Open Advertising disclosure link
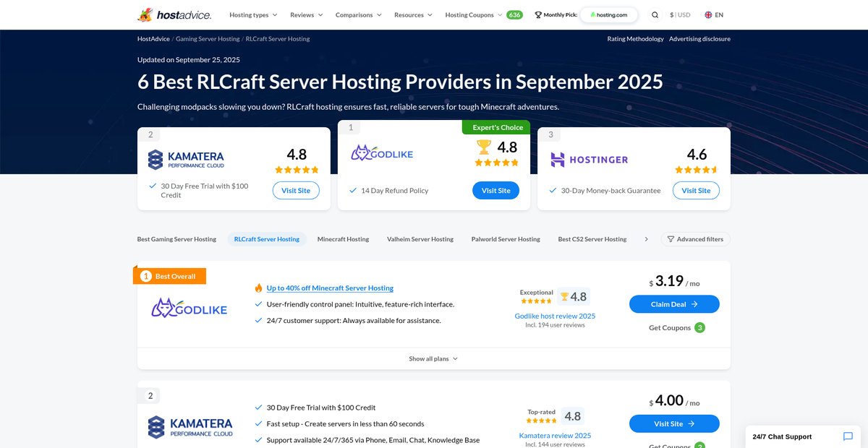The width and height of the screenshot is (868, 448). pos(699,39)
